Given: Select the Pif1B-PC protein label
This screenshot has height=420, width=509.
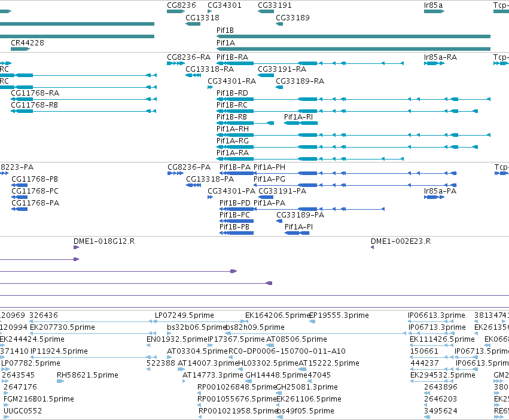Looking at the screenshot, I should tap(234, 215).
